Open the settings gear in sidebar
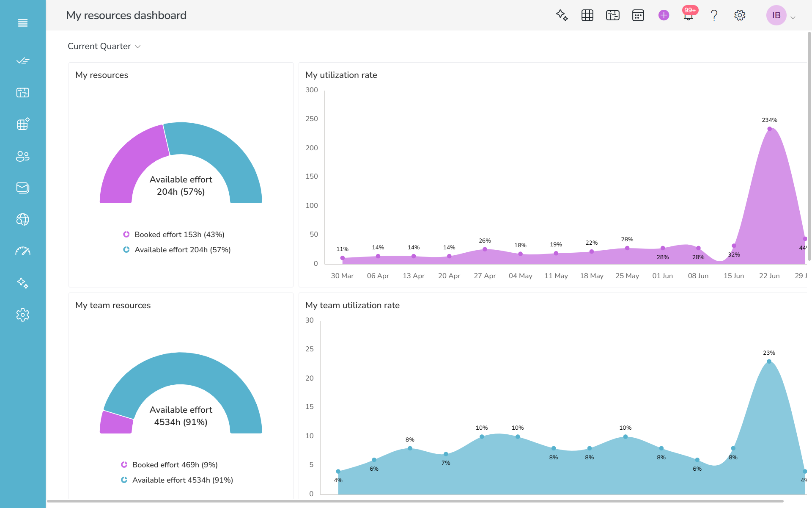 (x=23, y=315)
